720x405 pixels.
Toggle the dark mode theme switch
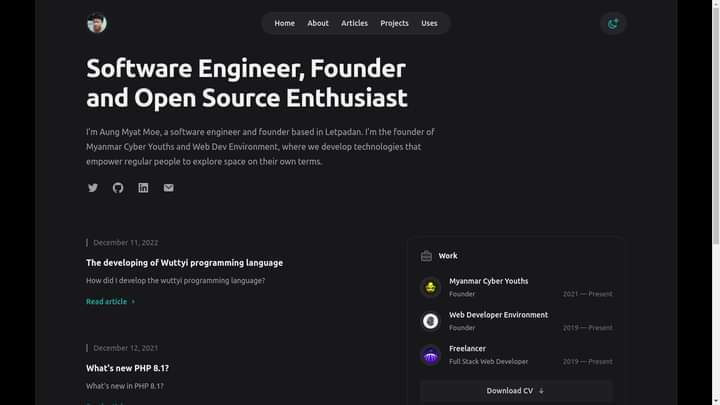(613, 23)
